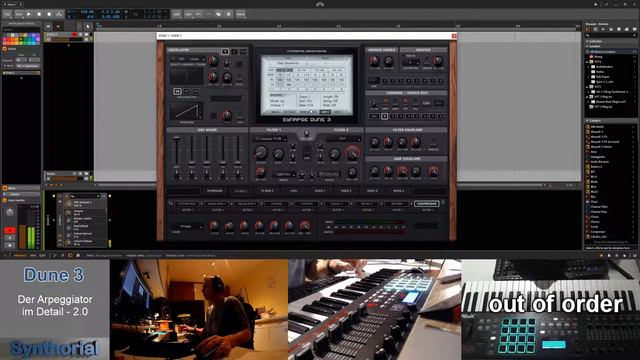
Task: Click the EDIT button in Bitwig toolbar
Action: (189, 14)
